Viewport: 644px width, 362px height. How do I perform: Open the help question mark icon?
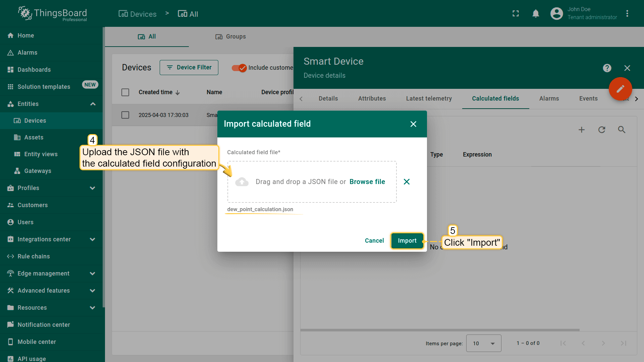pyautogui.click(x=607, y=68)
